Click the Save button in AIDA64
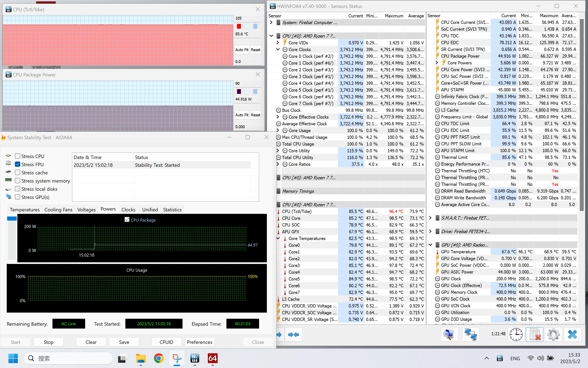The image size is (588, 368). [x=124, y=342]
